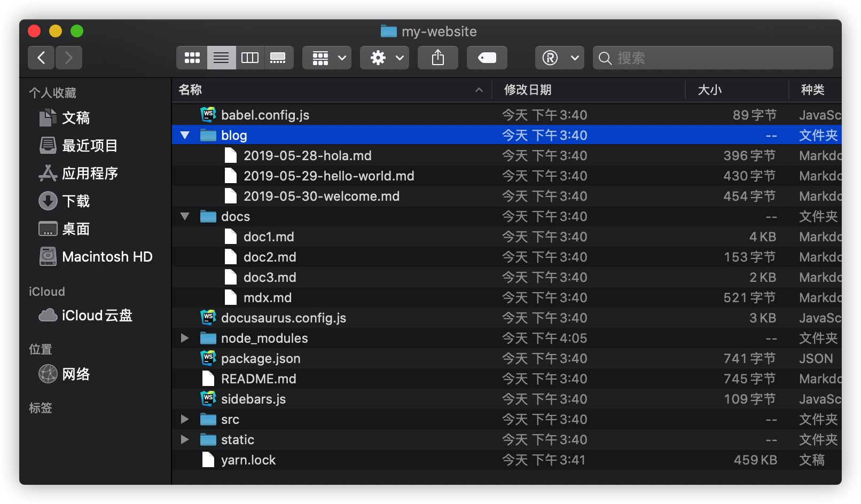The image size is (861, 504).
Task: Toggle sort direction arrow in 名称 header
Action: [479, 90]
